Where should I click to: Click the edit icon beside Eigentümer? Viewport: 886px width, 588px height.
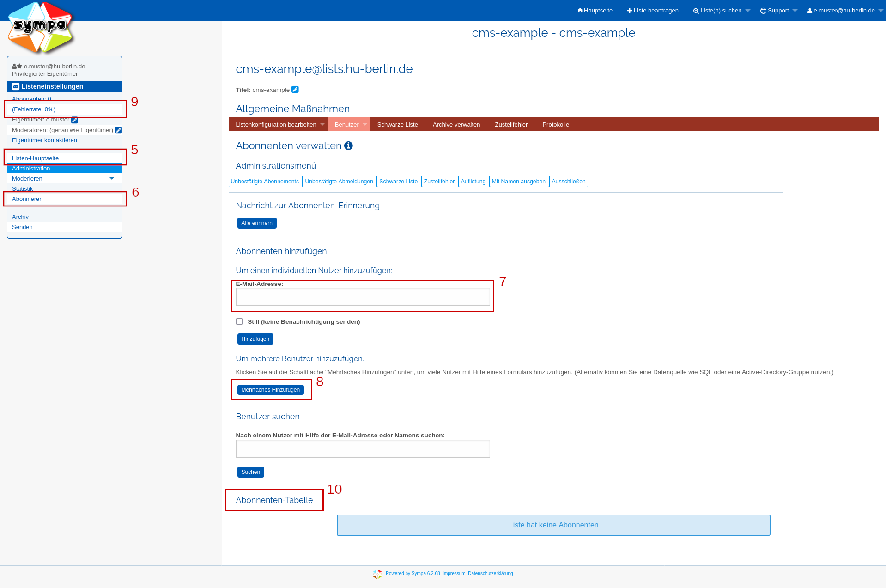point(75,120)
